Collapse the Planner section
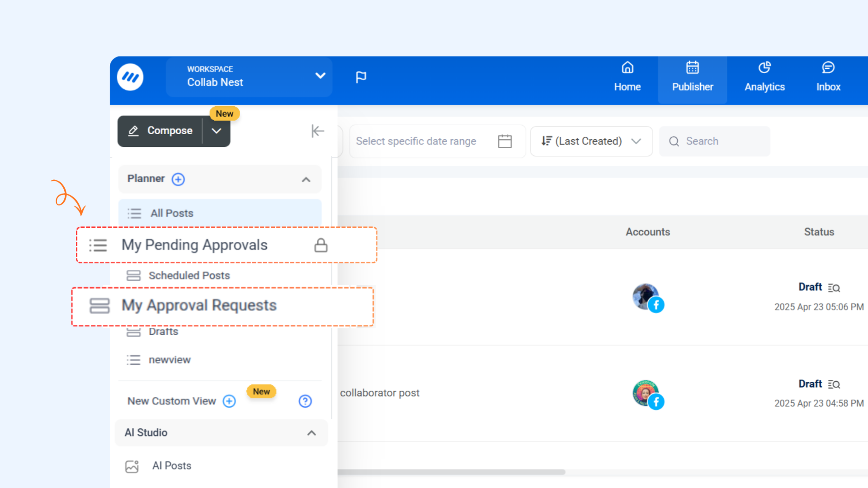868x488 pixels. click(306, 179)
